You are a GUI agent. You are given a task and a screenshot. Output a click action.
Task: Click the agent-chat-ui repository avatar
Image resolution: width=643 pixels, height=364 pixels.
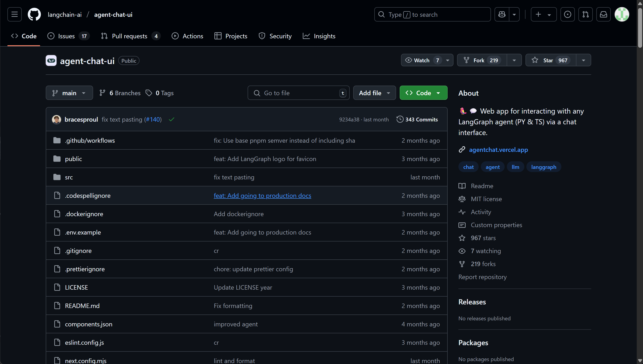(51, 60)
